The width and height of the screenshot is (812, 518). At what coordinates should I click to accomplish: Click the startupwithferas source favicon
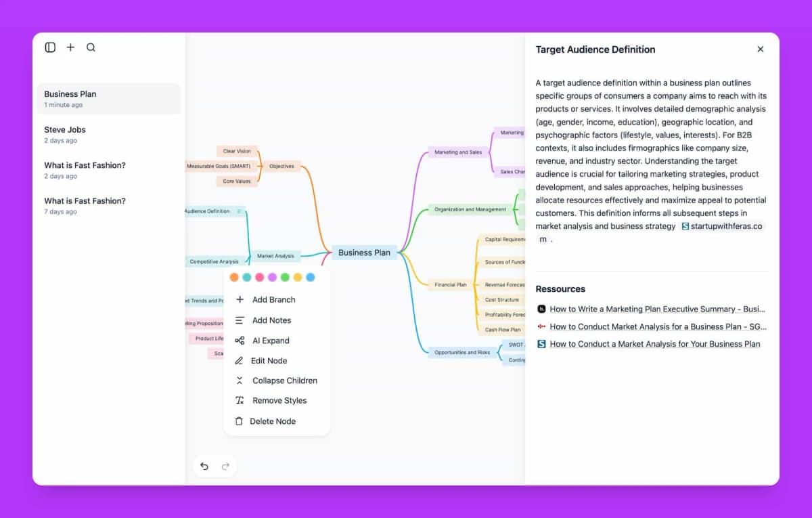coord(685,226)
